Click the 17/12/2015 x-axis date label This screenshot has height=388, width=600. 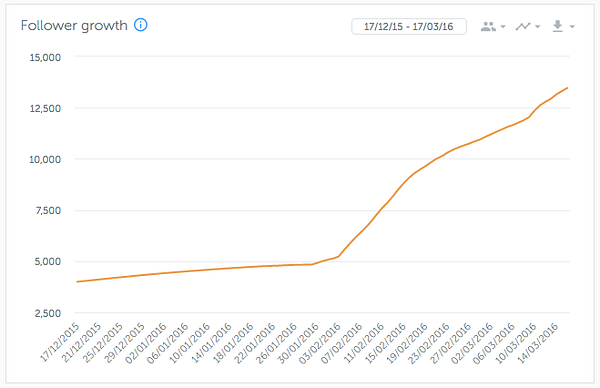60,342
